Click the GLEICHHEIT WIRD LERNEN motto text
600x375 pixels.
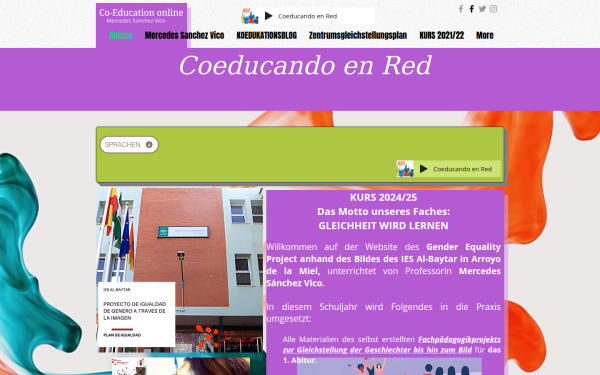[x=383, y=226]
